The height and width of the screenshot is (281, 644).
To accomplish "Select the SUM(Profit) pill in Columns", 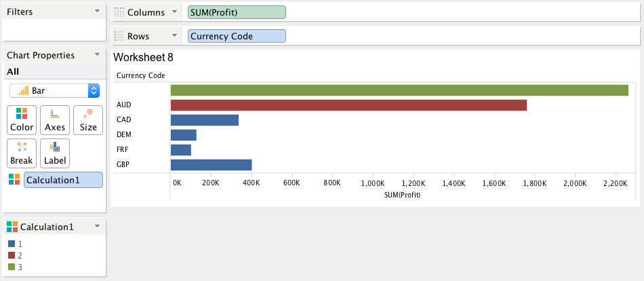I will [237, 12].
